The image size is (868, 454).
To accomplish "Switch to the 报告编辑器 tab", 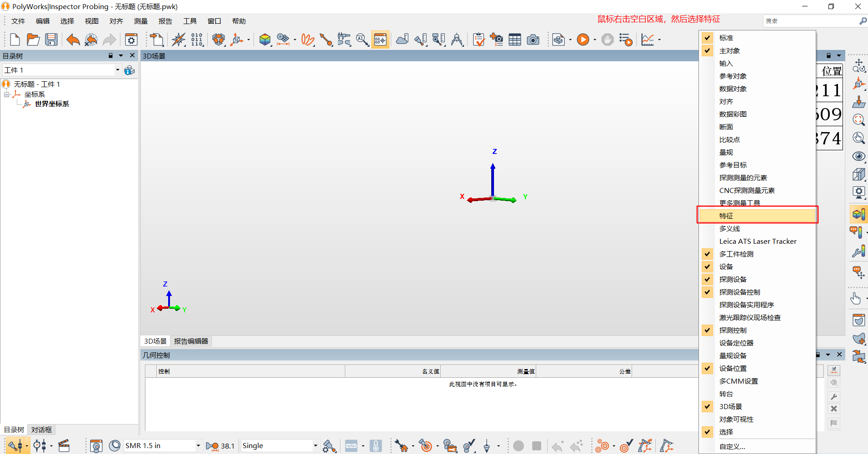I will 191,341.
